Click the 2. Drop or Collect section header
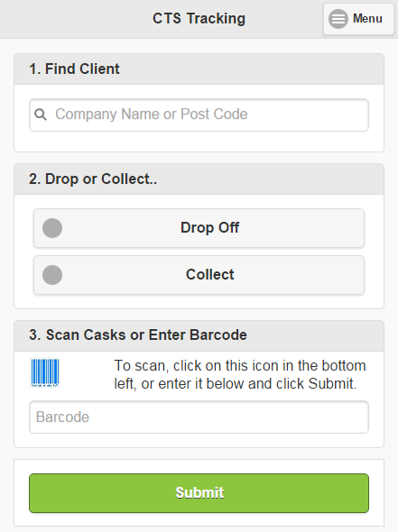The image size is (398, 532). pos(199,179)
